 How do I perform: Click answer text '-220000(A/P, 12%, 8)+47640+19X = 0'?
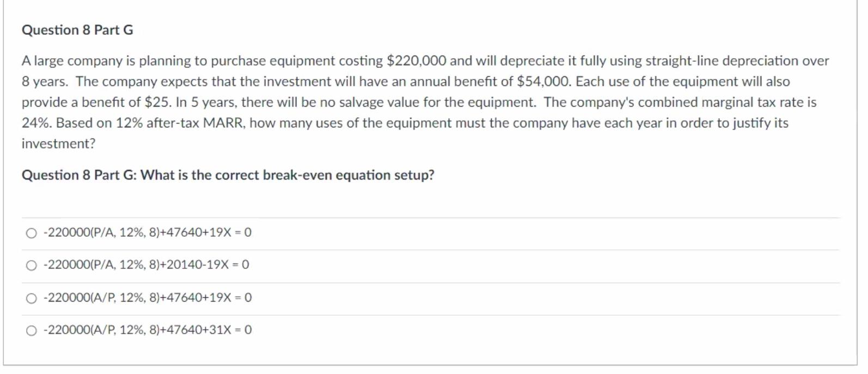(x=148, y=297)
